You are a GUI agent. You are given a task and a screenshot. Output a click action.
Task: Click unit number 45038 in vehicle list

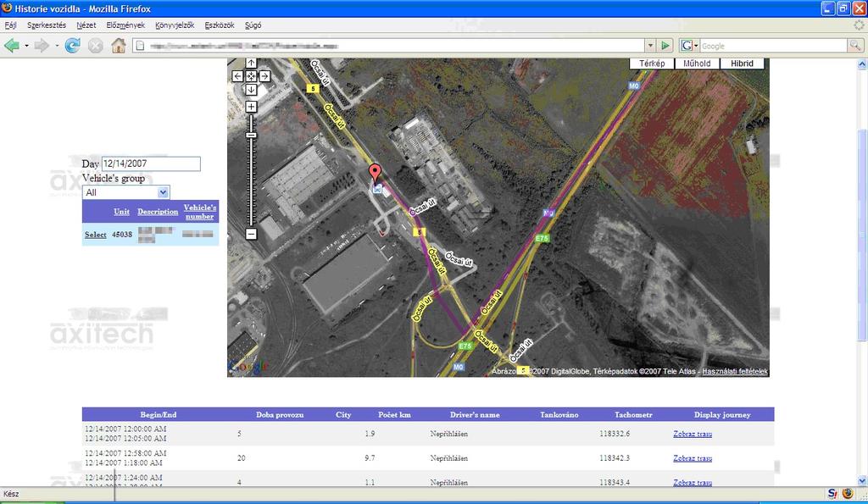[x=122, y=235]
